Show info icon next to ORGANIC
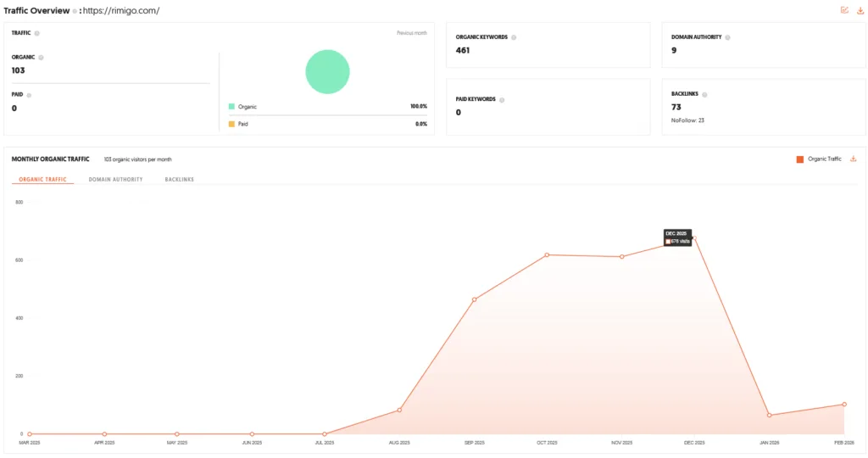The width and height of the screenshot is (868, 458). (41, 57)
